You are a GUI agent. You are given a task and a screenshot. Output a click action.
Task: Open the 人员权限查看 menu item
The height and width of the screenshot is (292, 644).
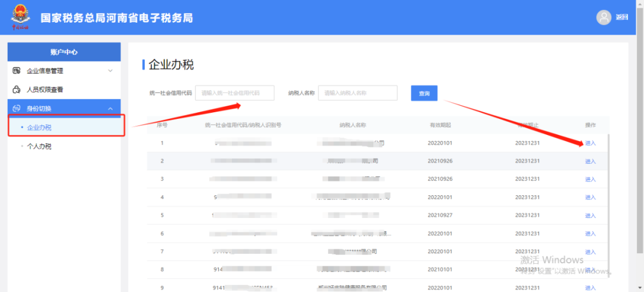45,90
